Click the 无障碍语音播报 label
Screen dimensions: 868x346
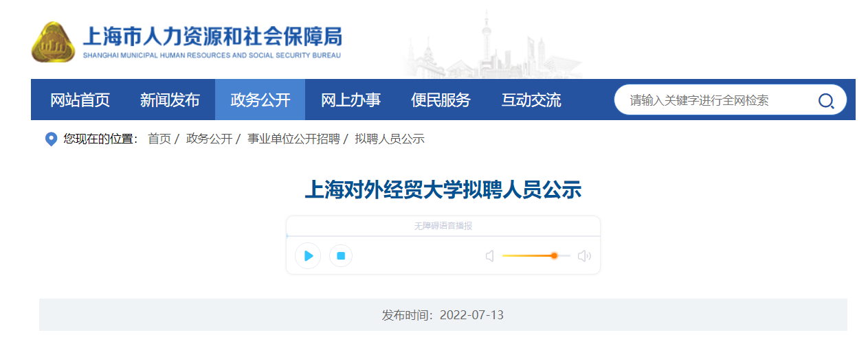click(x=443, y=226)
